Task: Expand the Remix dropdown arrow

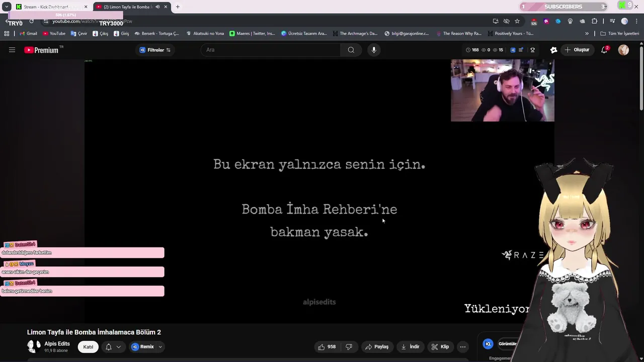Action: [x=160, y=347]
